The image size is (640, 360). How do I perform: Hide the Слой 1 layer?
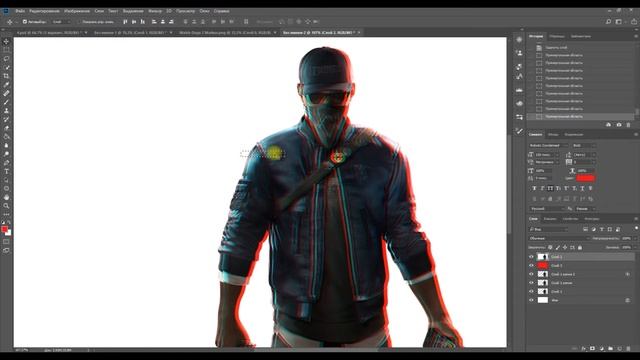(531, 291)
